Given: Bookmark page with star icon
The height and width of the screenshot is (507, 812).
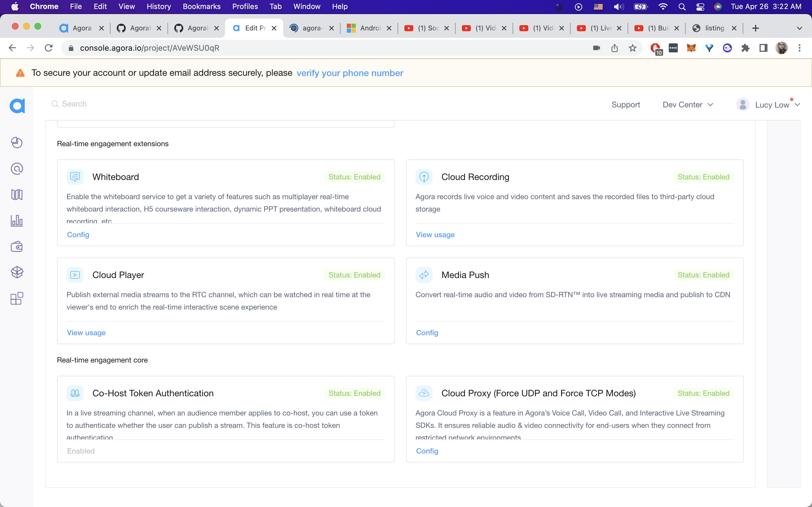Looking at the screenshot, I should (632, 48).
